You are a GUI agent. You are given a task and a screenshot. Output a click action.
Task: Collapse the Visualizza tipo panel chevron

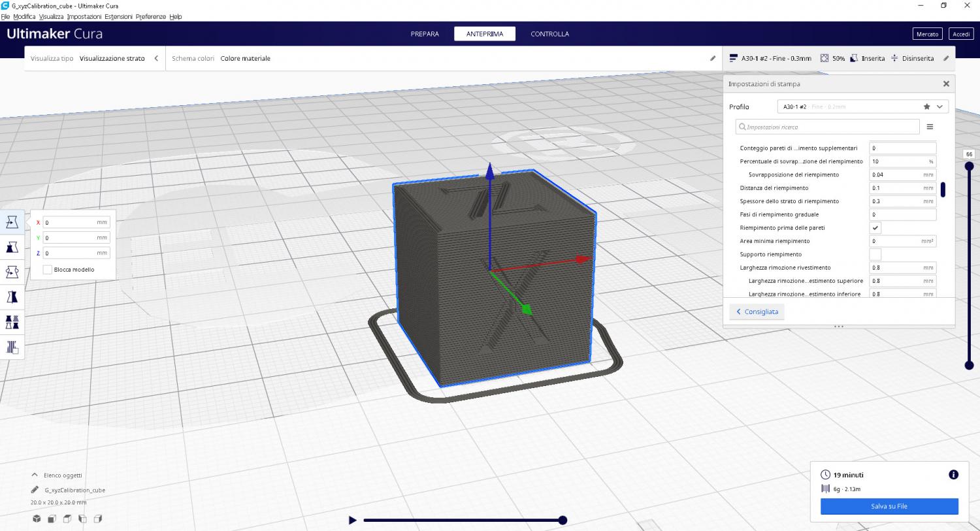(x=156, y=58)
